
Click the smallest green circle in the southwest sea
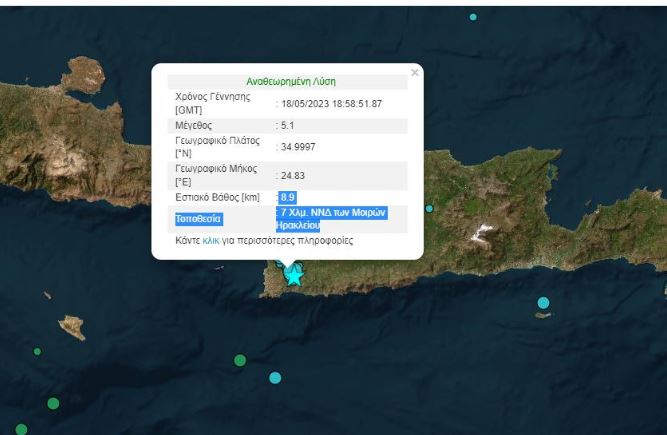click(x=37, y=351)
